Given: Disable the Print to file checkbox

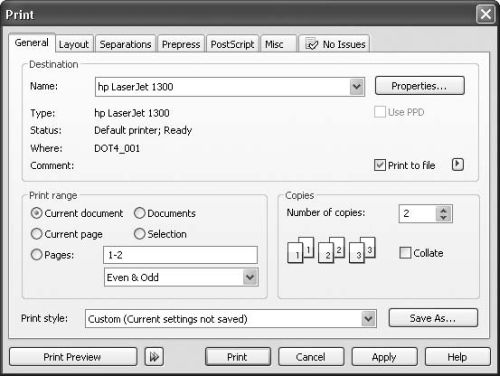Looking at the screenshot, I should click(x=380, y=165).
